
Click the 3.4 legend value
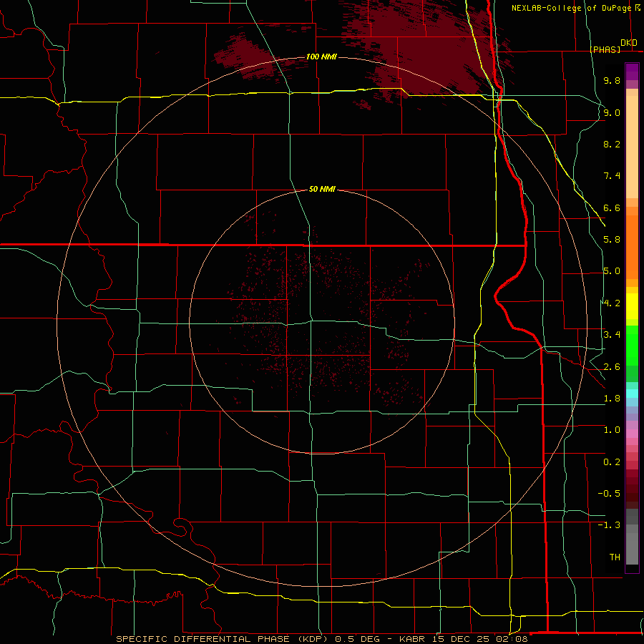[612, 335]
